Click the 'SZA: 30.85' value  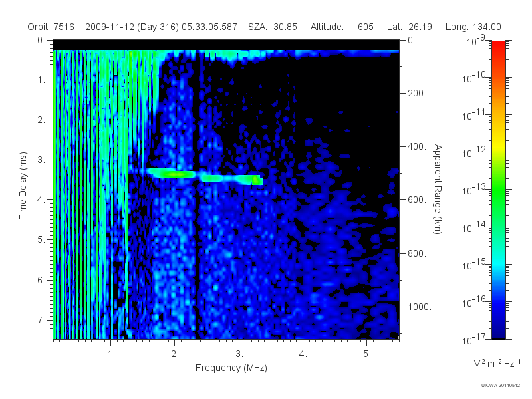[x=273, y=27]
